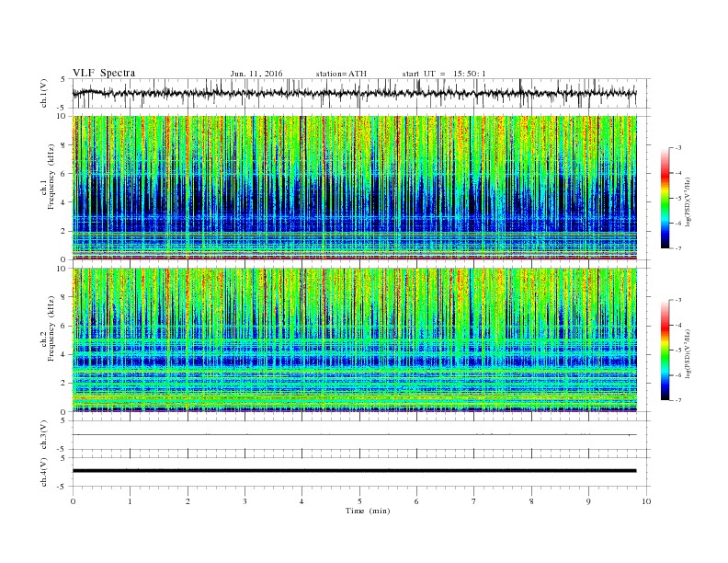Click the "-3" tick on ch.1 colorbar

pos(678,148)
